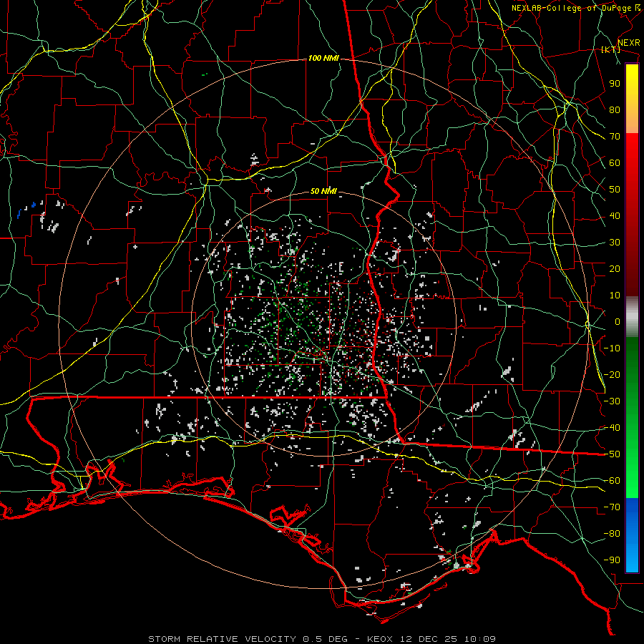Select the 10 value on the velocity scale
Screen dimensions: 644x644
(x=615, y=296)
